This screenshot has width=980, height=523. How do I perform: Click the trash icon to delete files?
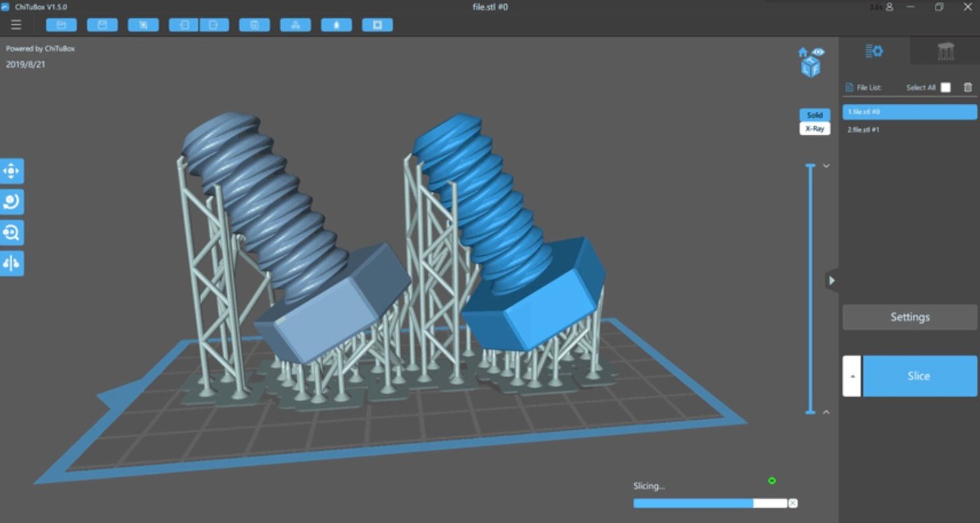(968, 88)
